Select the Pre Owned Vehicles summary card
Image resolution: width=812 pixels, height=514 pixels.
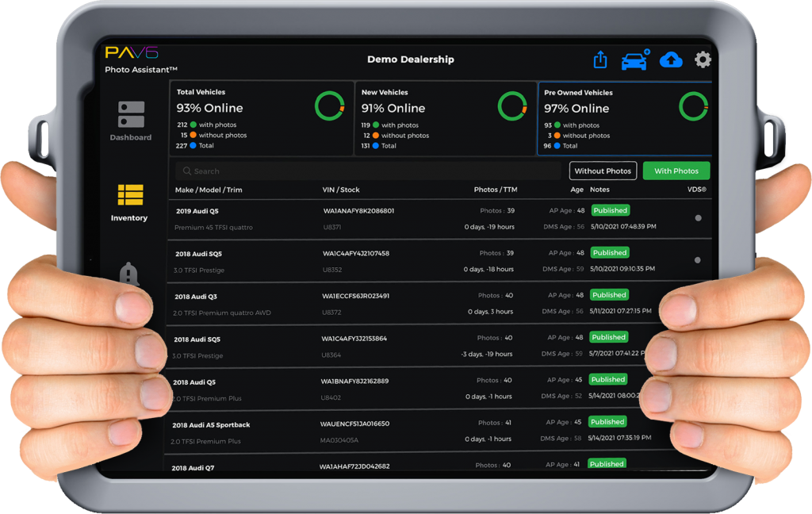[625, 118]
